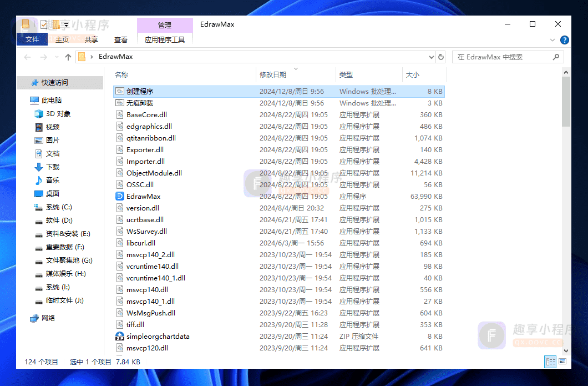Open 桌面 folder in navigation pane

click(47, 194)
